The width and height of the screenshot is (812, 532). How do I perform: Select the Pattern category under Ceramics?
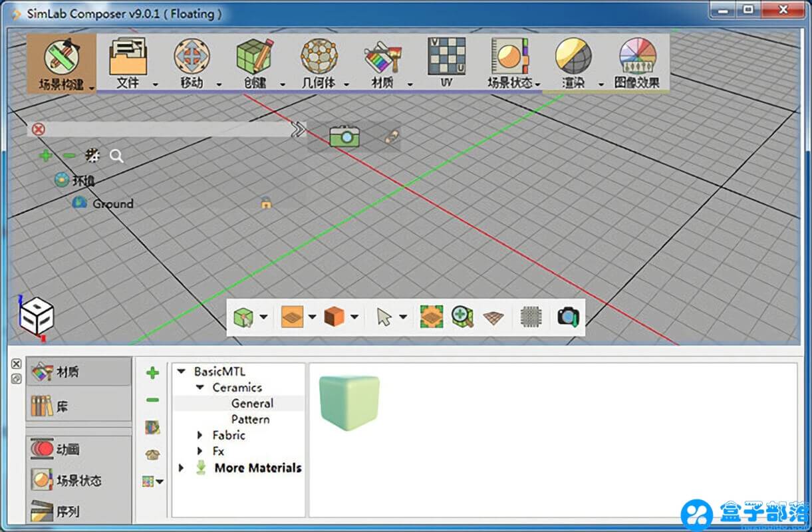[x=250, y=420]
